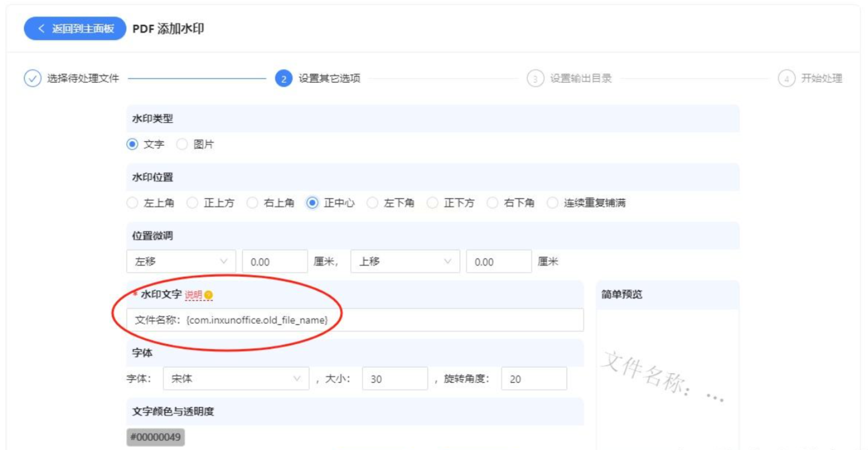Choose 连续重复铺满 watermark position
This screenshot has height=450, width=868.
click(552, 203)
